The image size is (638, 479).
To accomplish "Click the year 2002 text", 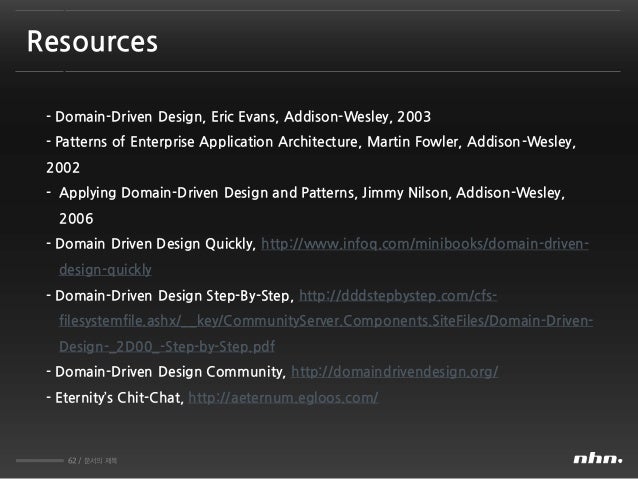I will (x=63, y=168).
